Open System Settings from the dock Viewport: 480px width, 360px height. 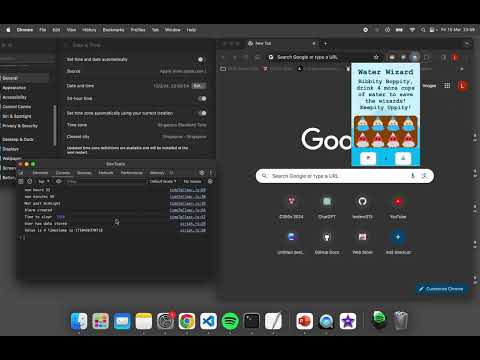(165, 321)
